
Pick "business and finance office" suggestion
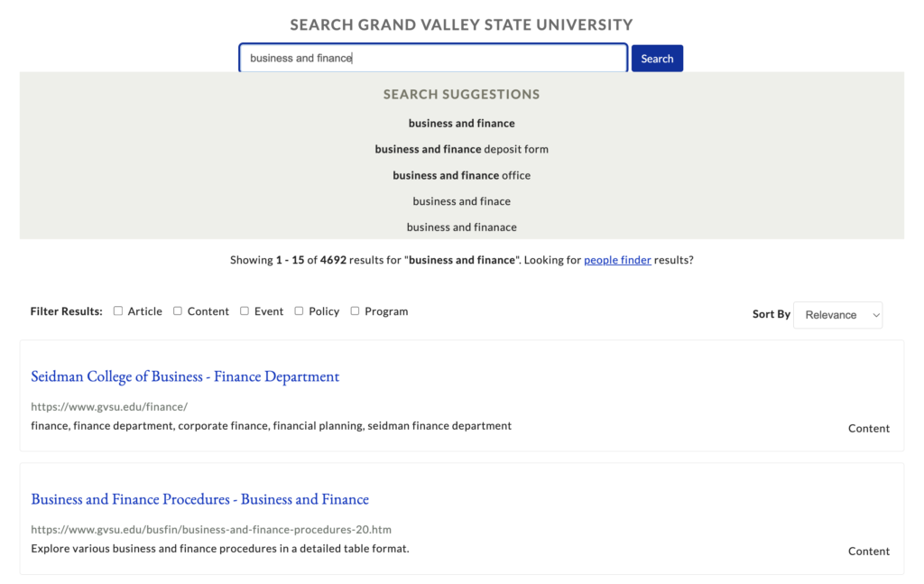(461, 175)
